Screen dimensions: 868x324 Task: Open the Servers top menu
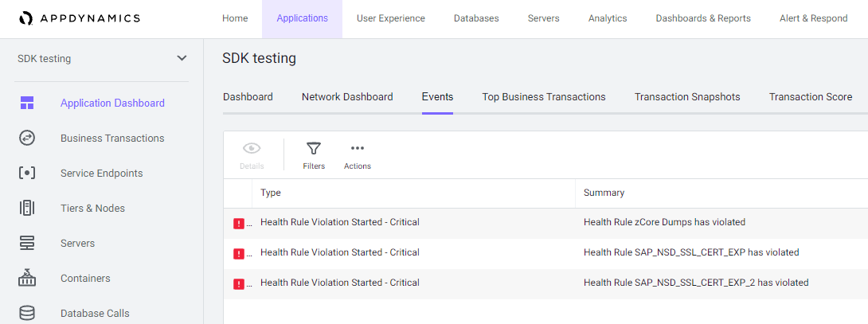click(x=544, y=18)
